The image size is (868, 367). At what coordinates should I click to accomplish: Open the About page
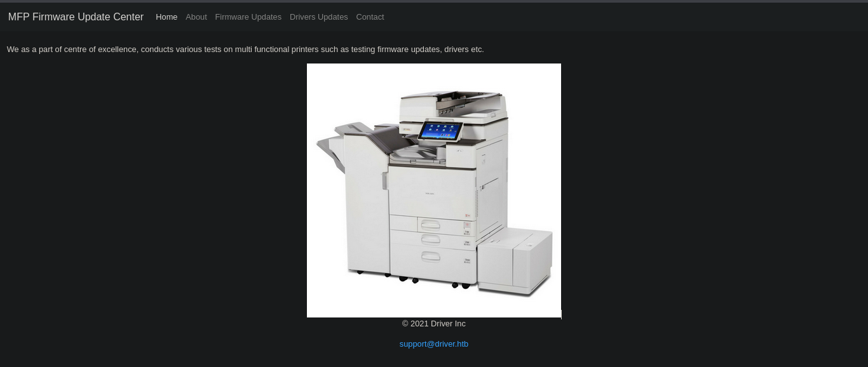point(196,17)
